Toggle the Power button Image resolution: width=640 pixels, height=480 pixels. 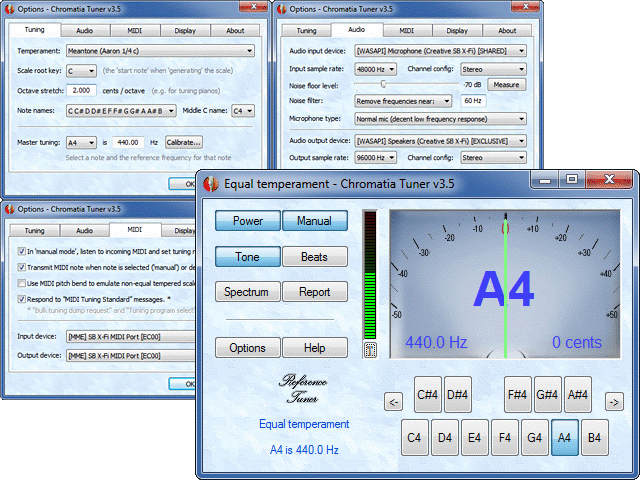point(248,221)
